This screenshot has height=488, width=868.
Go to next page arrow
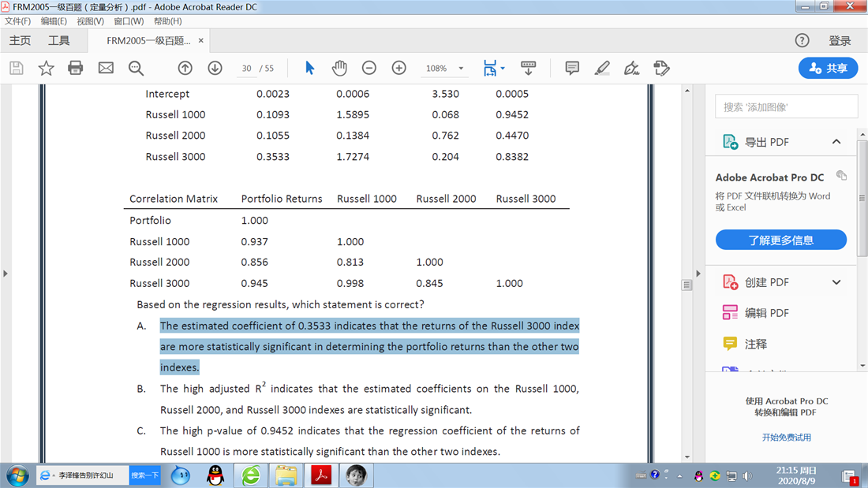click(215, 68)
